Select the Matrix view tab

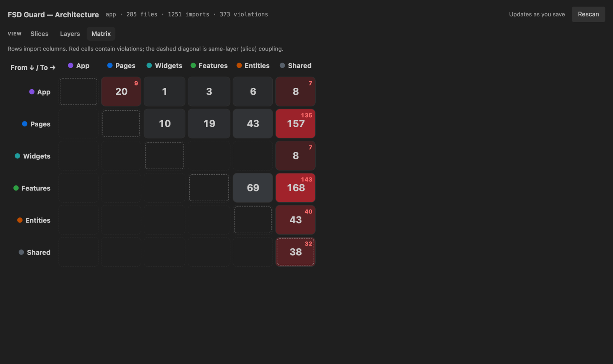click(101, 34)
